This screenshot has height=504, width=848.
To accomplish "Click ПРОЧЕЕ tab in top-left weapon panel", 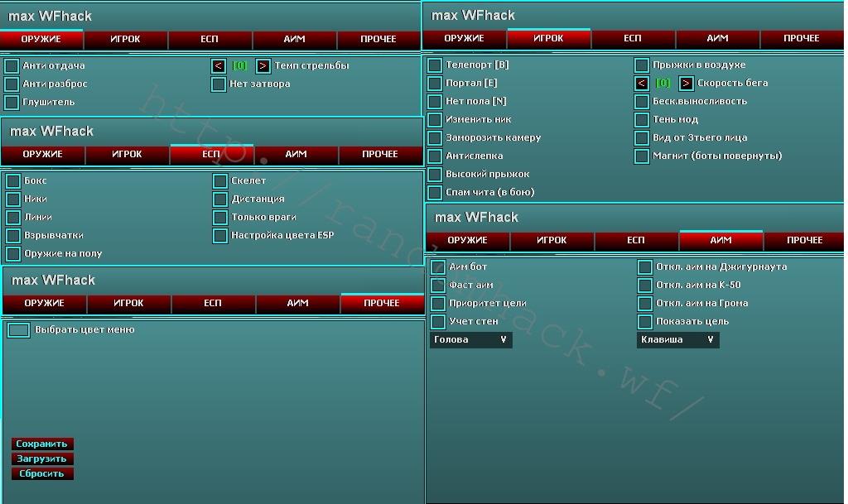I will (x=378, y=39).
